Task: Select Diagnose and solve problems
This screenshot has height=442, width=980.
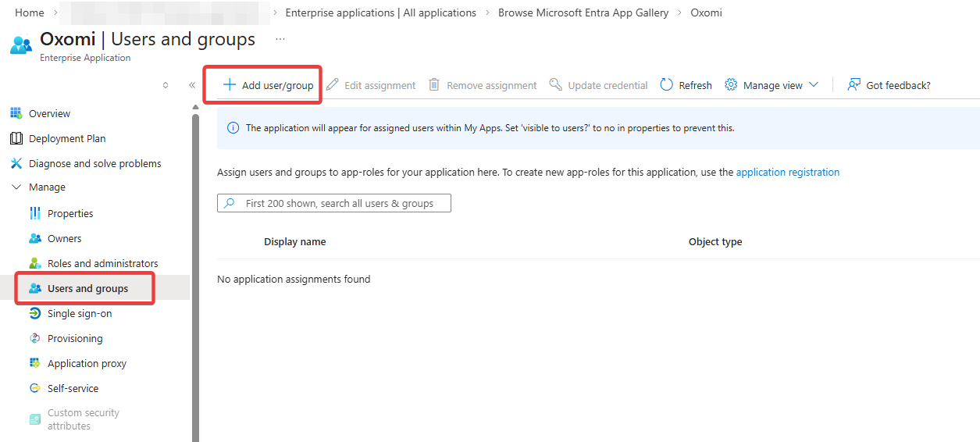Action: [94, 163]
